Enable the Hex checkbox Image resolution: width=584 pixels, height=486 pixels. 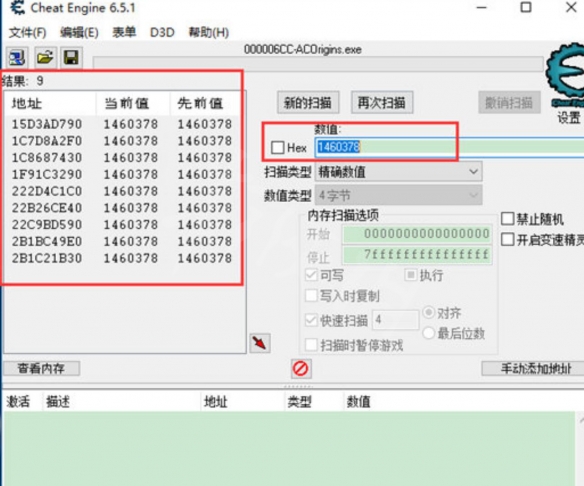277,147
